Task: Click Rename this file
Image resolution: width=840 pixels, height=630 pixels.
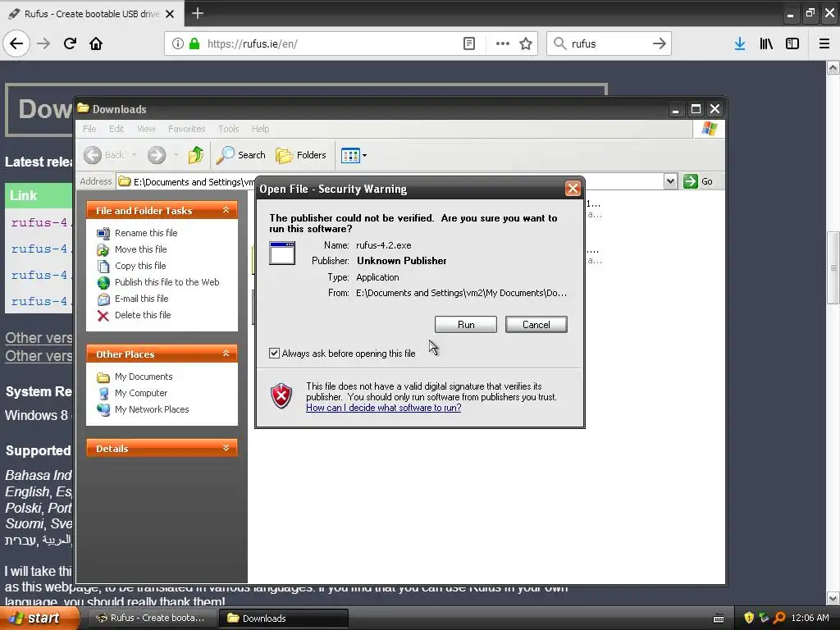Action: click(x=137, y=233)
